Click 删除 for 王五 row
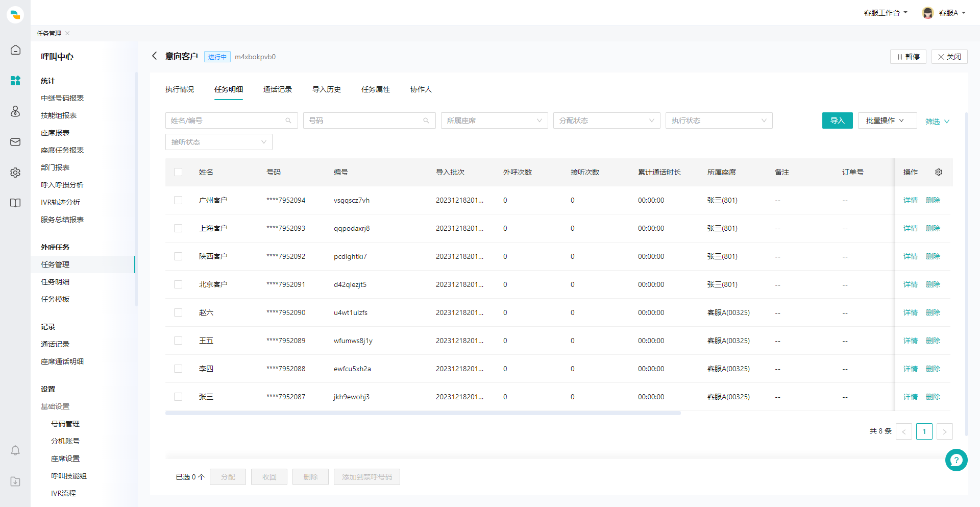Image resolution: width=980 pixels, height=507 pixels. (933, 341)
